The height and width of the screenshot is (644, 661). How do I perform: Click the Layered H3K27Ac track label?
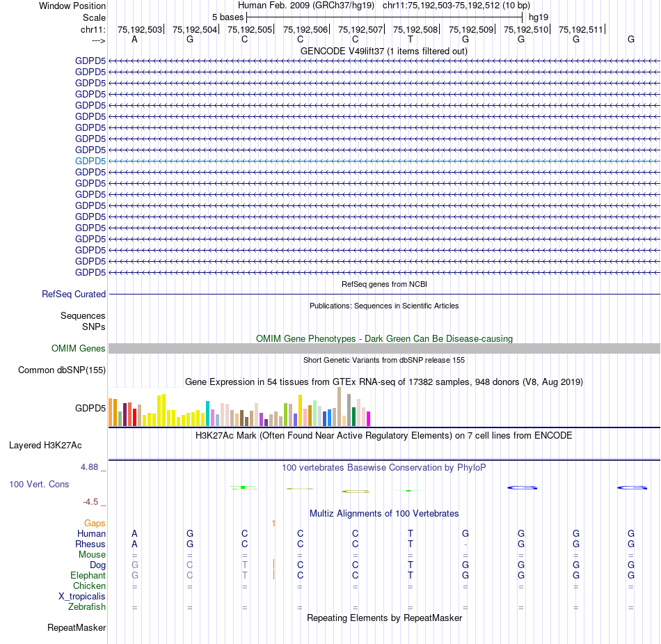point(45,446)
